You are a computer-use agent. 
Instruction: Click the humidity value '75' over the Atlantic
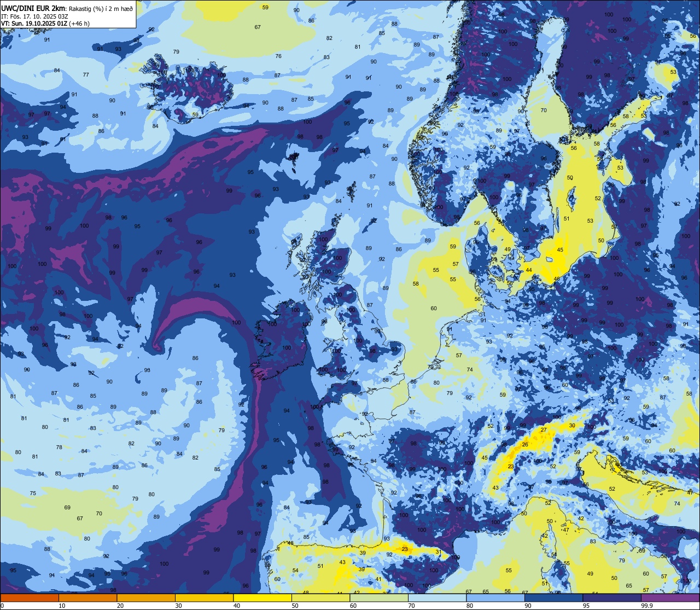click(x=33, y=493)
